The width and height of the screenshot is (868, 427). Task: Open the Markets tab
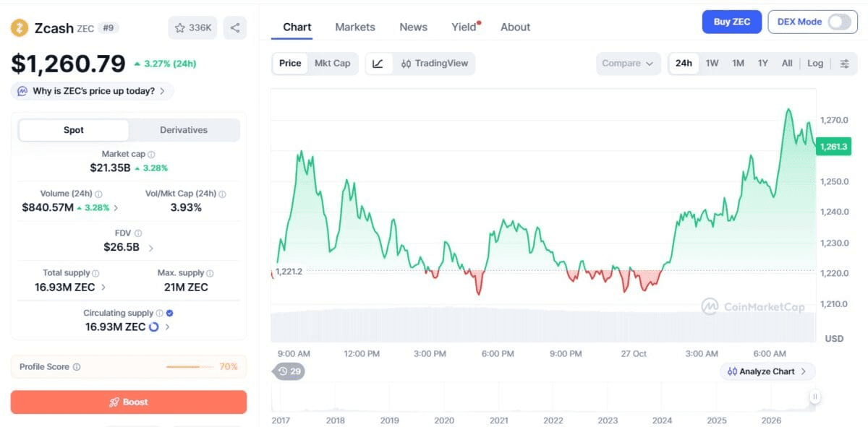(x=355, y=27)
